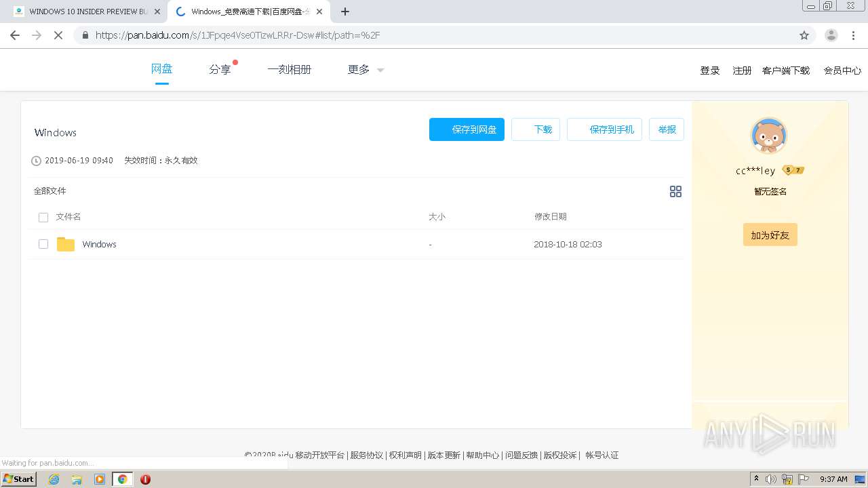
Task: Open the media player taskbar icon
Action: 100,479
